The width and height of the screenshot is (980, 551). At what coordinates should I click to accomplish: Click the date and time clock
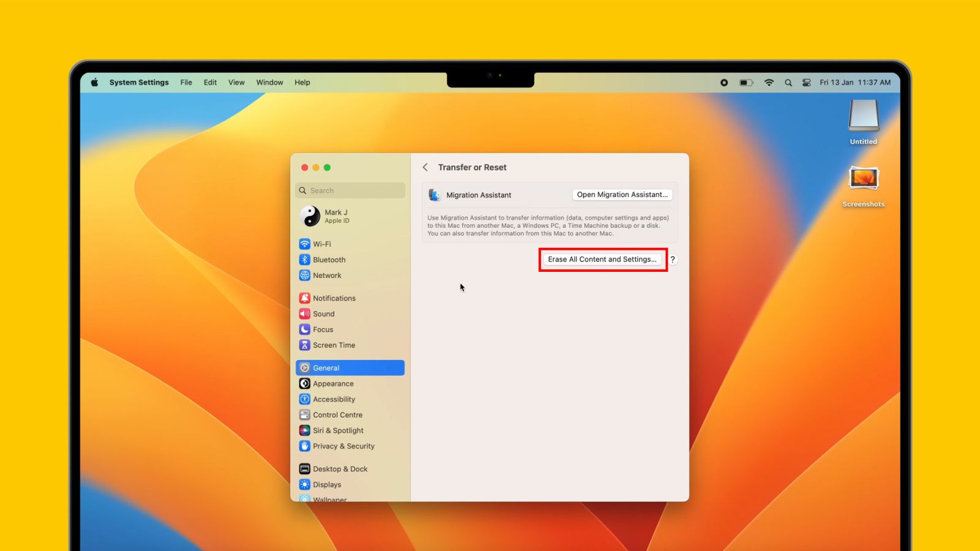point(855,83)
